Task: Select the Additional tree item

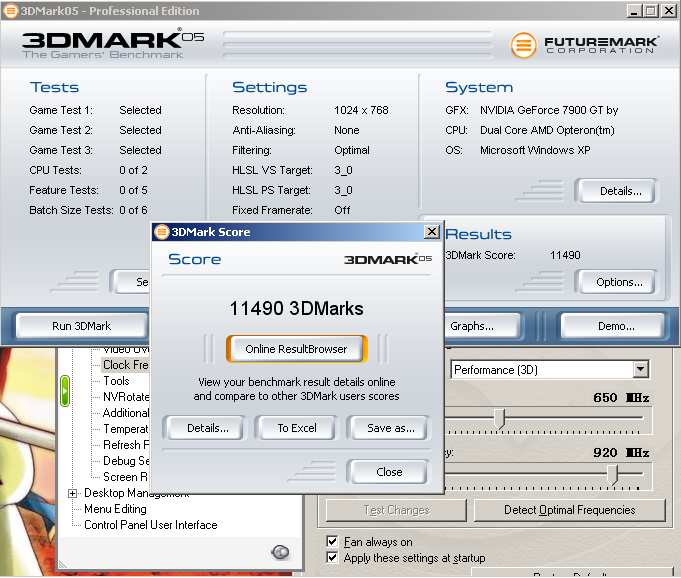Action: [x=126, y=413]
